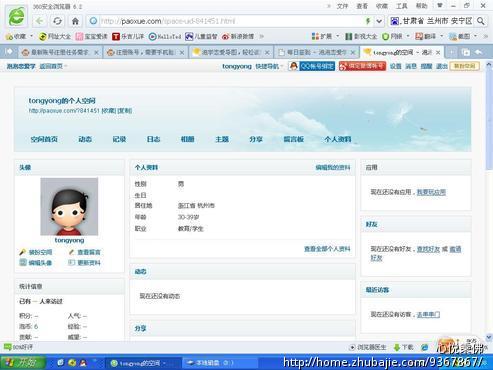This screenshot has width=493, height=370.
Task: Switch to the 注册账号 second tab
Action: 145,52
